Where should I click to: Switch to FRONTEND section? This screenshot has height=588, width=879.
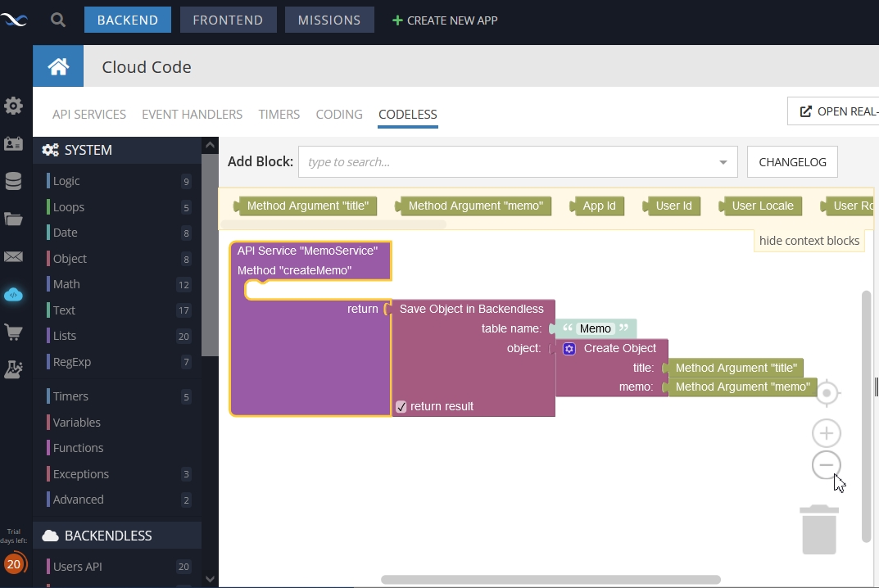tap(229, 20)
